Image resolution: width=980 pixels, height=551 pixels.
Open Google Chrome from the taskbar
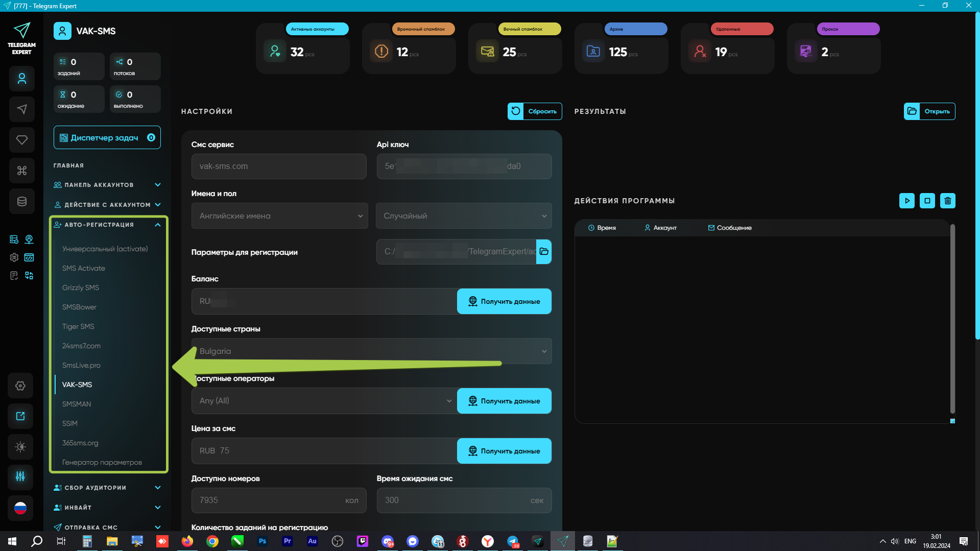(x=212, y=541)
